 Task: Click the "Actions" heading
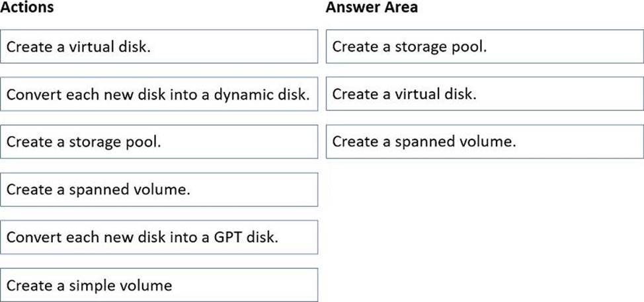[x=27, y=8]
